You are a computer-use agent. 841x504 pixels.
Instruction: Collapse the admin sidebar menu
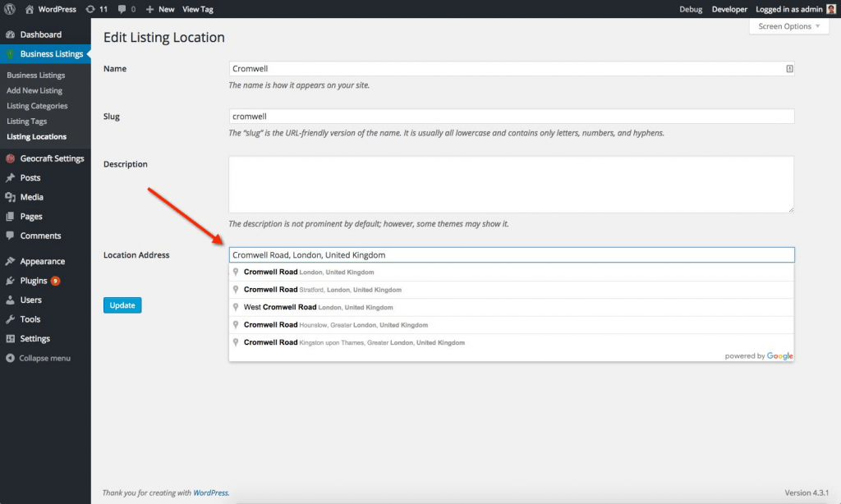[x=44, y=358]
